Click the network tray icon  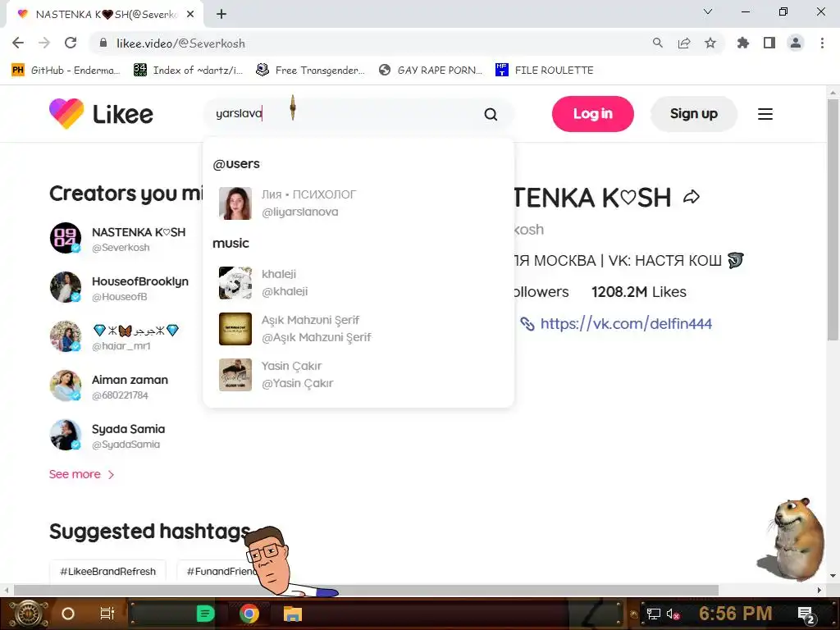click(x=653, y=614)
